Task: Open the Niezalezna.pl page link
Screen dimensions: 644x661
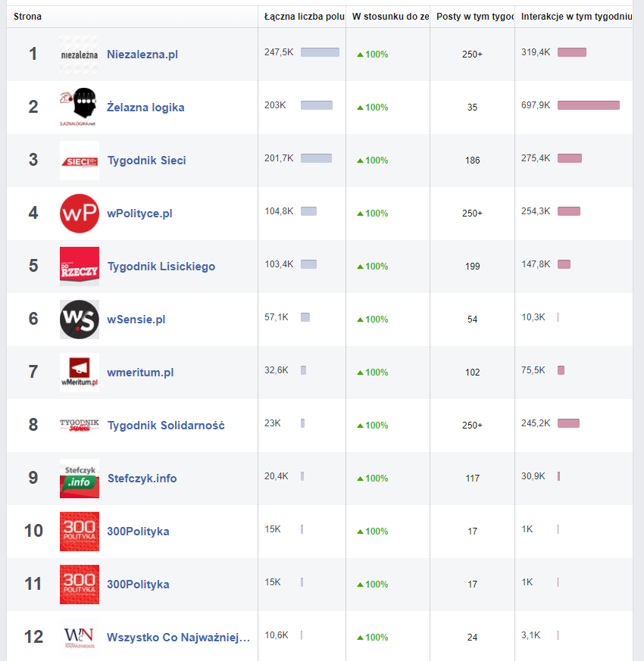Action: [142, 55]
